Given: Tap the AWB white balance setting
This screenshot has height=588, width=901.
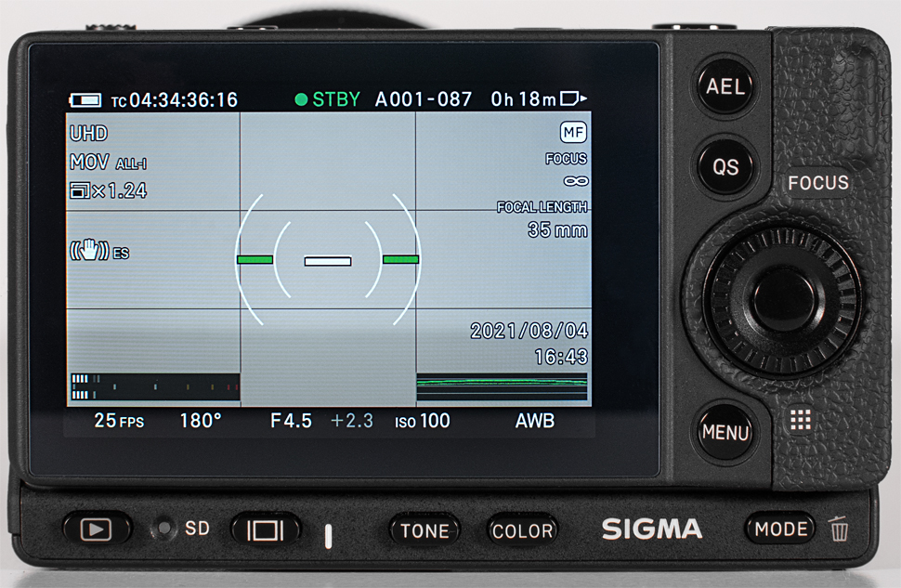Looking at the screenshot, I should [535, 421].
